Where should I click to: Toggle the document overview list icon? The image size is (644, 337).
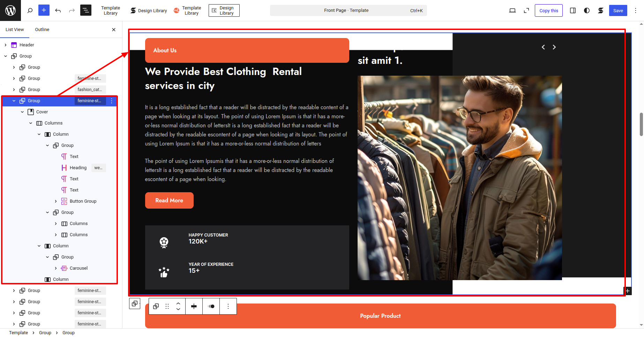(86, 10)
